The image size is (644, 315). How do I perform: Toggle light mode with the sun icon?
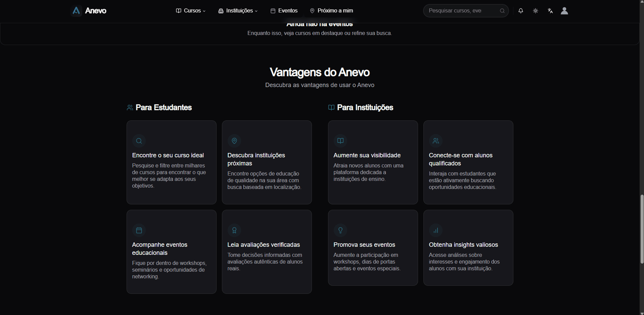[535, 10]
